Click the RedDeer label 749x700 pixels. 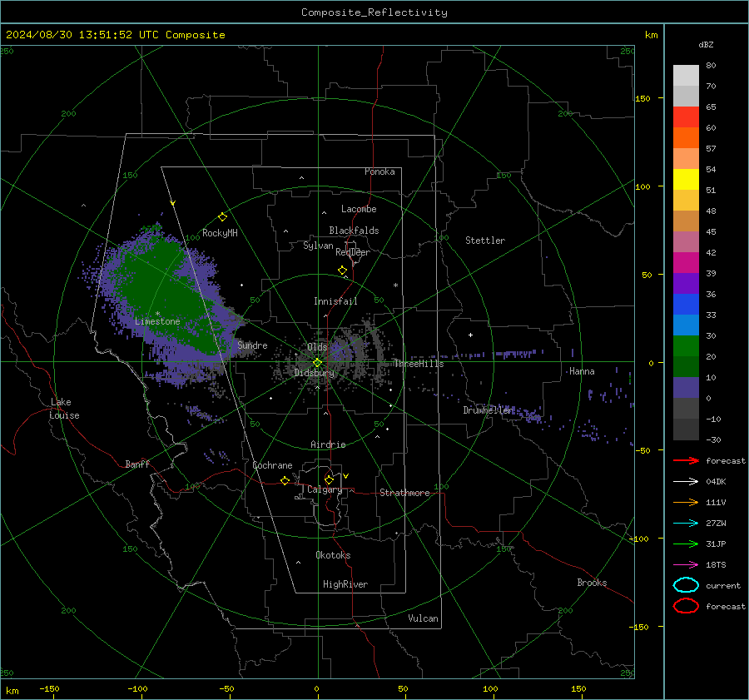coord(353,252)
